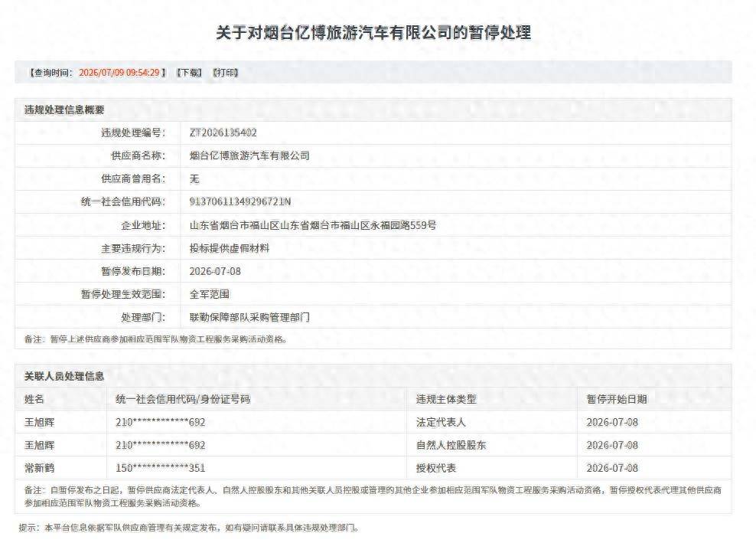Select the 暂停发布日期 value 2026-07-08

[x=215, y=271]
